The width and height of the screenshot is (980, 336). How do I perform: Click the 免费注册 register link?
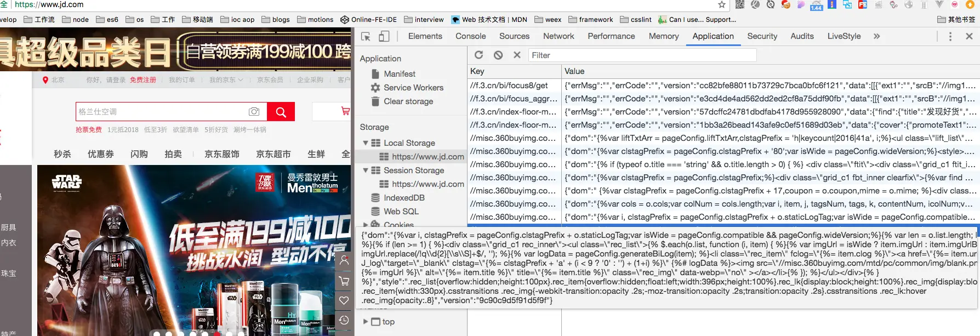[143, 80]
